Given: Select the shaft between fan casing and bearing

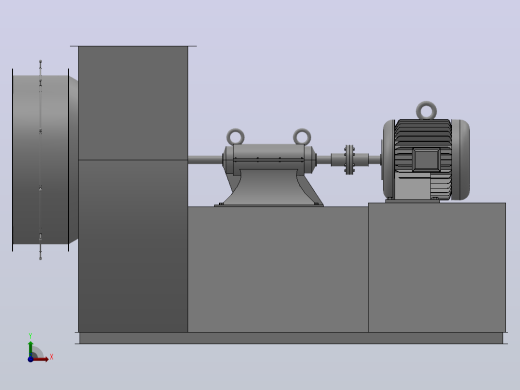Looking at the screenshot, I should tap(205, 160).
